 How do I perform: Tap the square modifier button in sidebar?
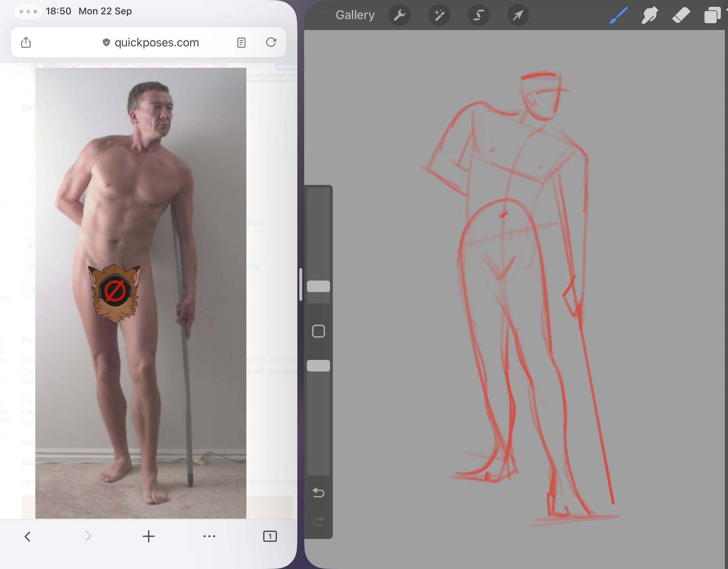pos(318,331)
